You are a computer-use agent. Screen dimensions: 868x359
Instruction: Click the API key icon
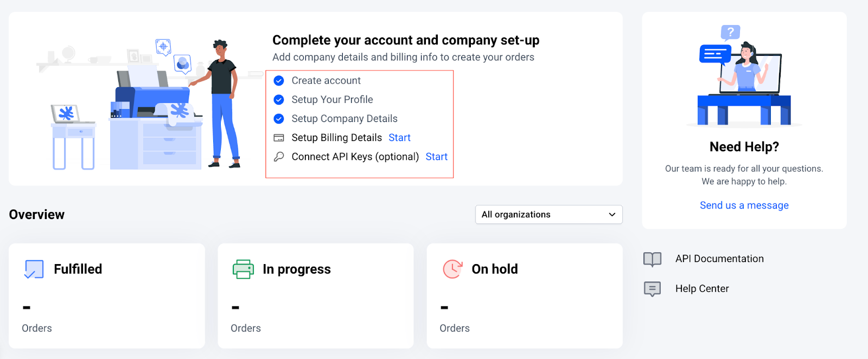[x=279, y=157]
